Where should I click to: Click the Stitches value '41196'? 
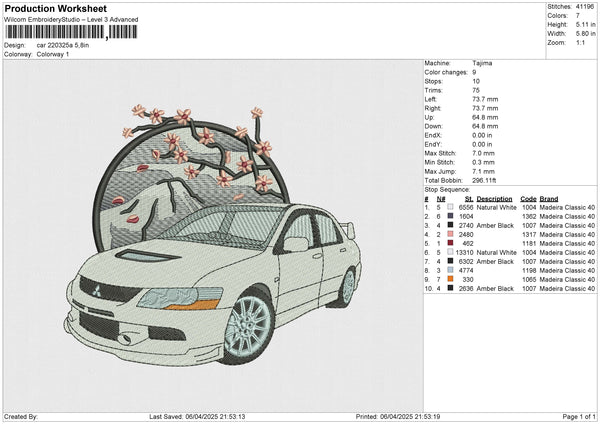pyautogui.click(x=585, y=7)
